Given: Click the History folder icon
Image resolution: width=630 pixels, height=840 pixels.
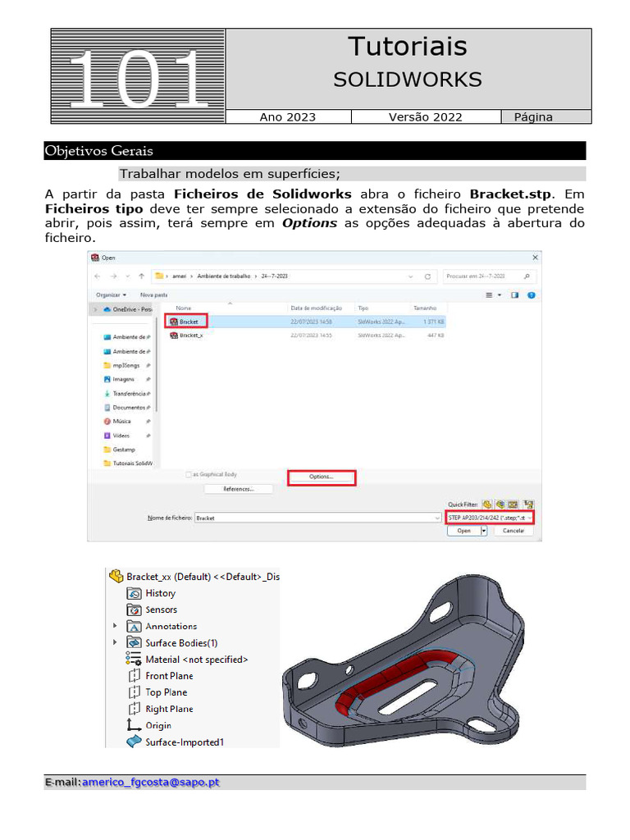Looking at the screenshot, I should 134,594.
